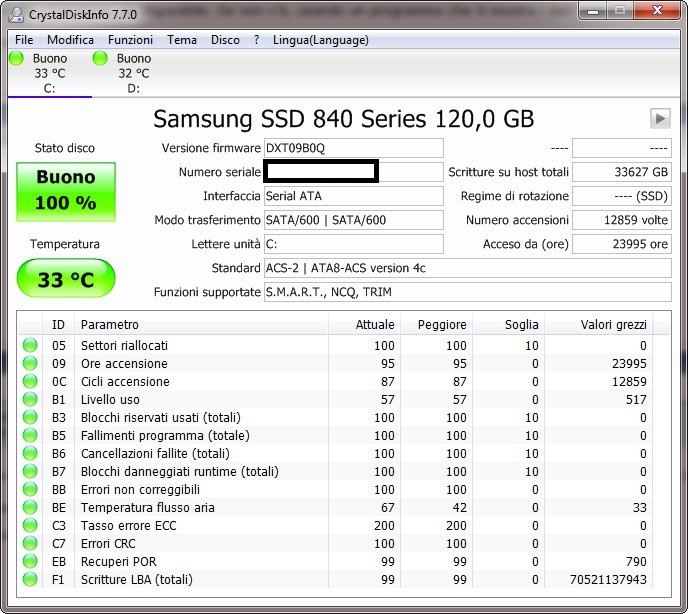
Task: Select the Tasso errore ECC parameter text
Action: [x=129, y=525]
